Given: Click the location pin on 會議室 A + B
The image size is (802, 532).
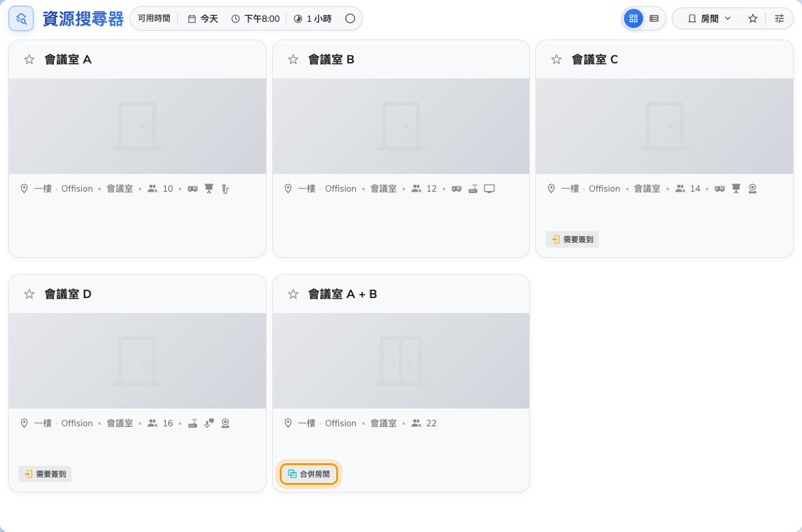Looking at the screenshot, I should point(288,423).
